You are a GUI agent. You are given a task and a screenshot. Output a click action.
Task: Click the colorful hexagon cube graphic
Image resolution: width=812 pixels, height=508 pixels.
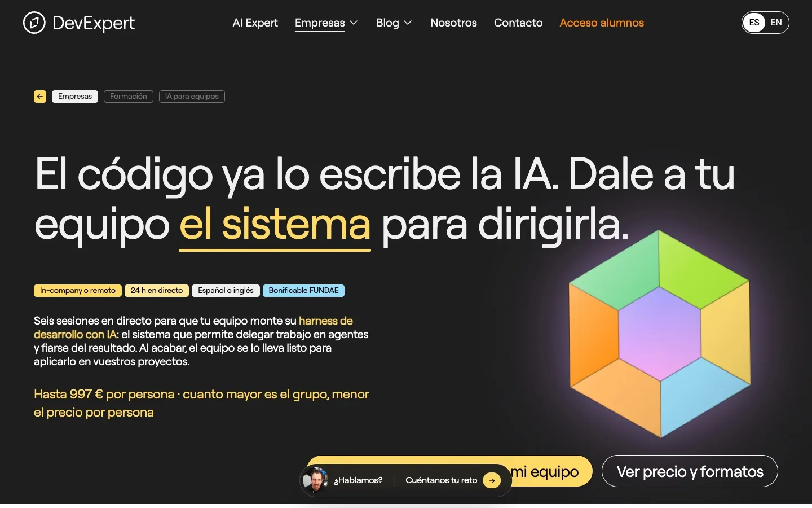point(660,334)
